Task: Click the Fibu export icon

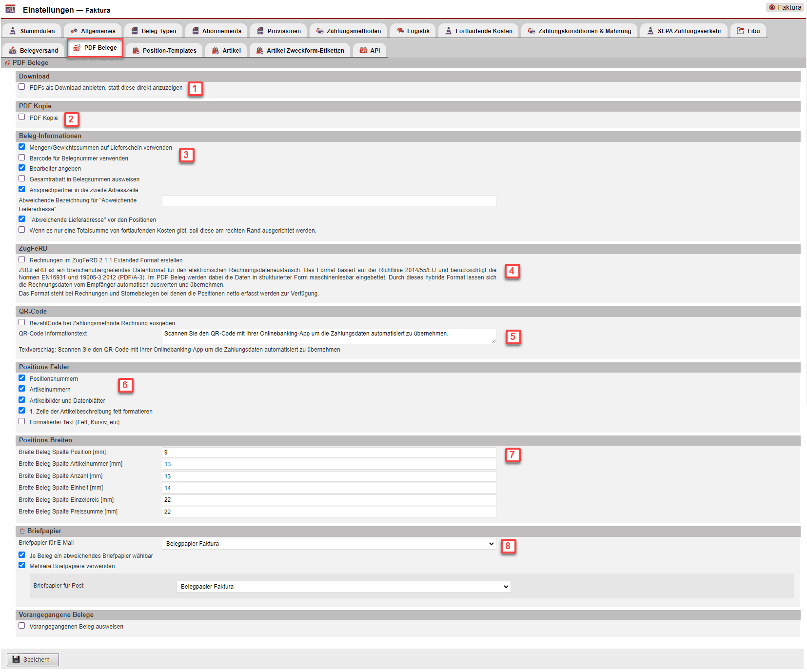Action: (741, 31)
